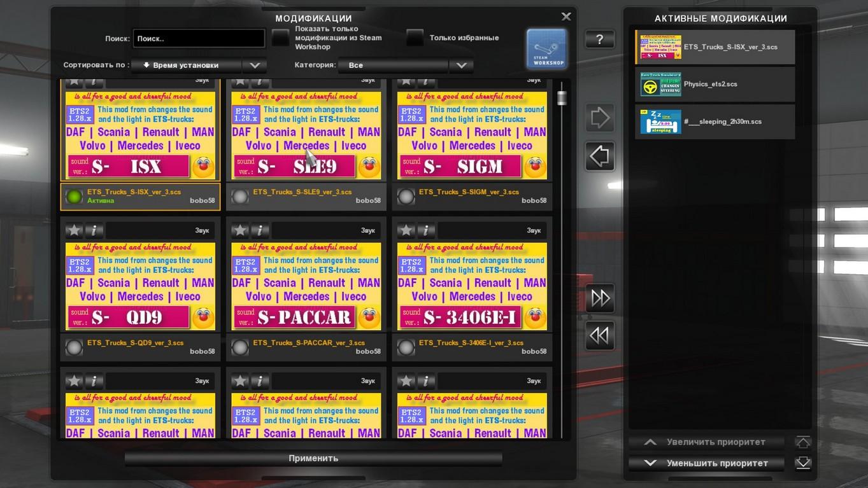Toggle activation circle for ETS_Trucks_S-SLE9 mod
This screenshot has height=488, width=868.
pos(240,197)
